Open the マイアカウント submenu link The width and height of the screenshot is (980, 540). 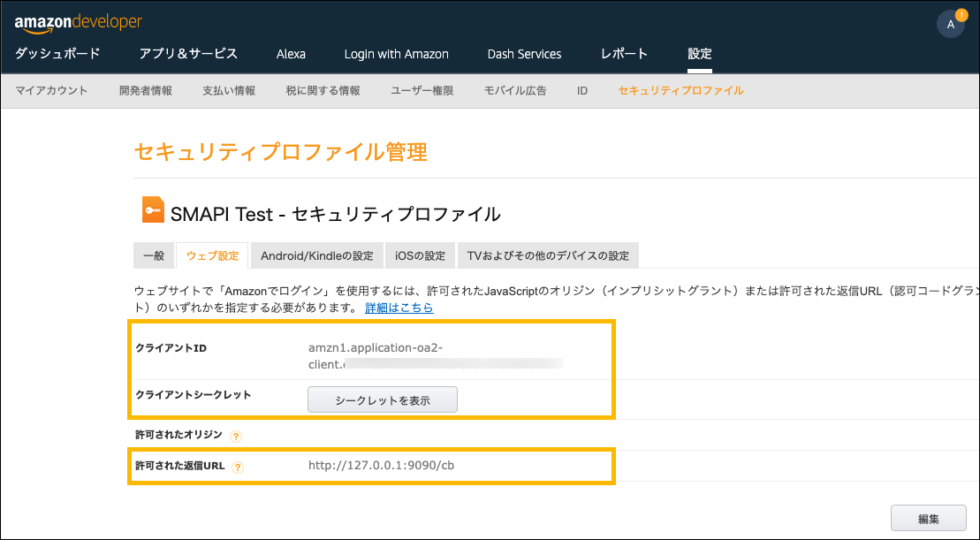pyautogui.click(x=51, y=90)
